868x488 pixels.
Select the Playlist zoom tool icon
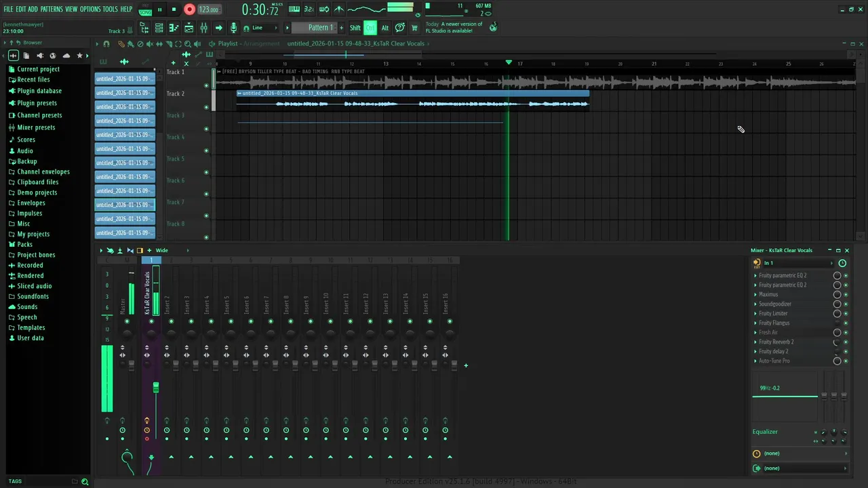(188, 44)
